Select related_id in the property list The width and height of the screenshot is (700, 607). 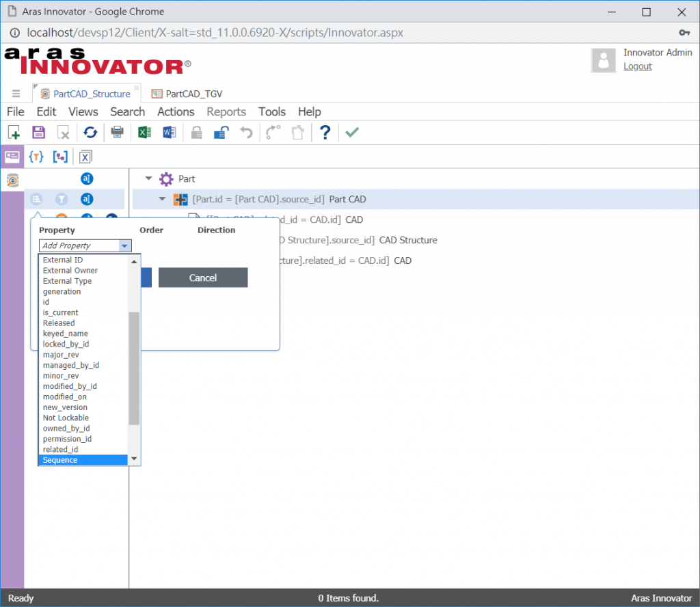(83, 450)
